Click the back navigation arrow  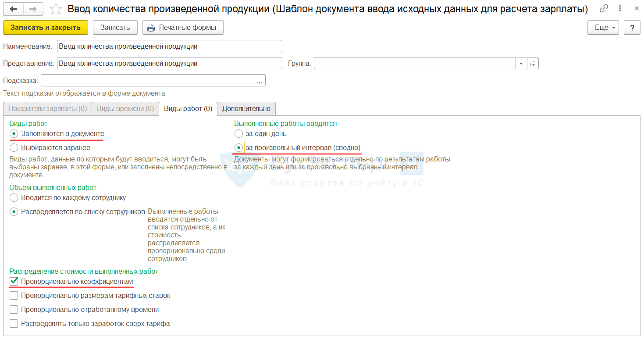pos(13,9)
